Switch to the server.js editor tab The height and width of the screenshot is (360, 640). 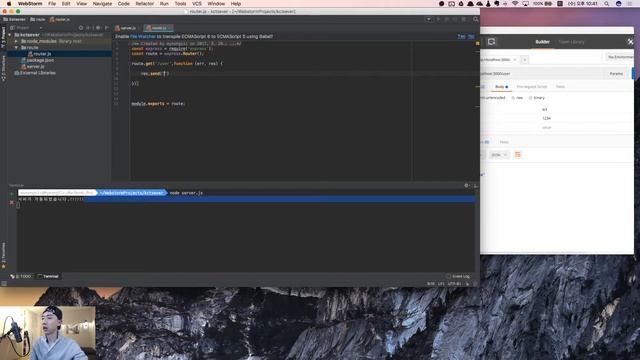tap(126, 28)
